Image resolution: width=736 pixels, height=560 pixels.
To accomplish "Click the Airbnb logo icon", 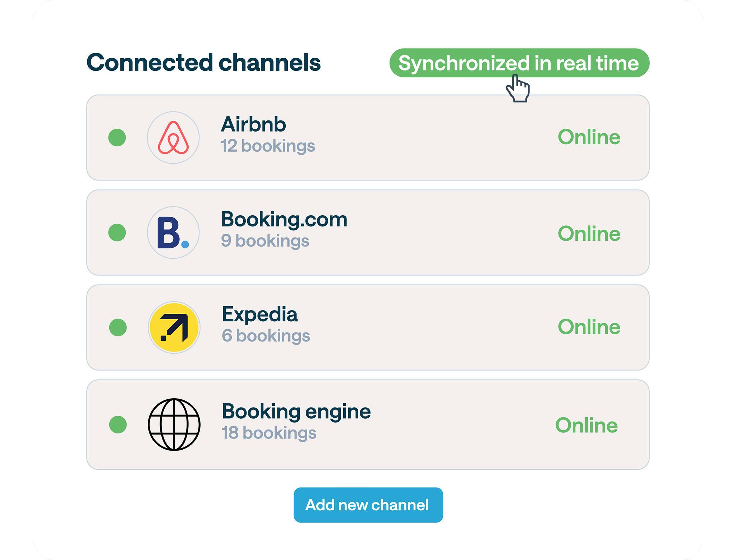I will click(173, 138).
